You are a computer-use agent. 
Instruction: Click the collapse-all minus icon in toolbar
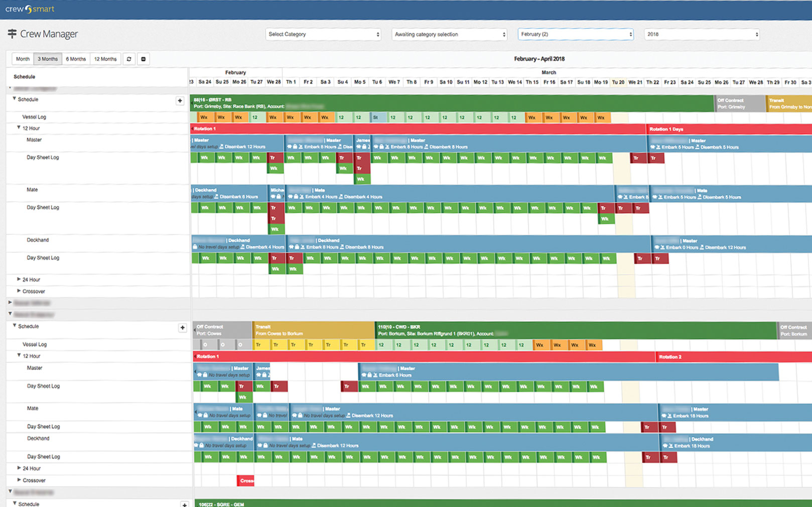(144, 59)
